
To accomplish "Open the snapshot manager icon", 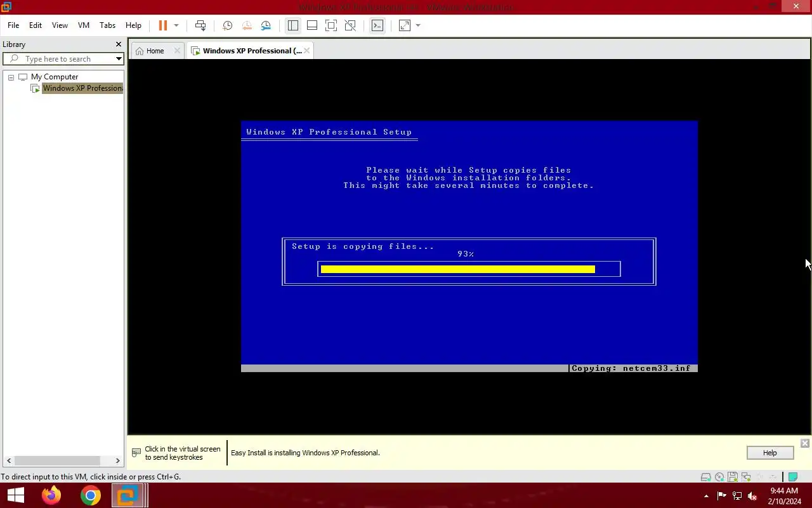I will tap(266, 25).
